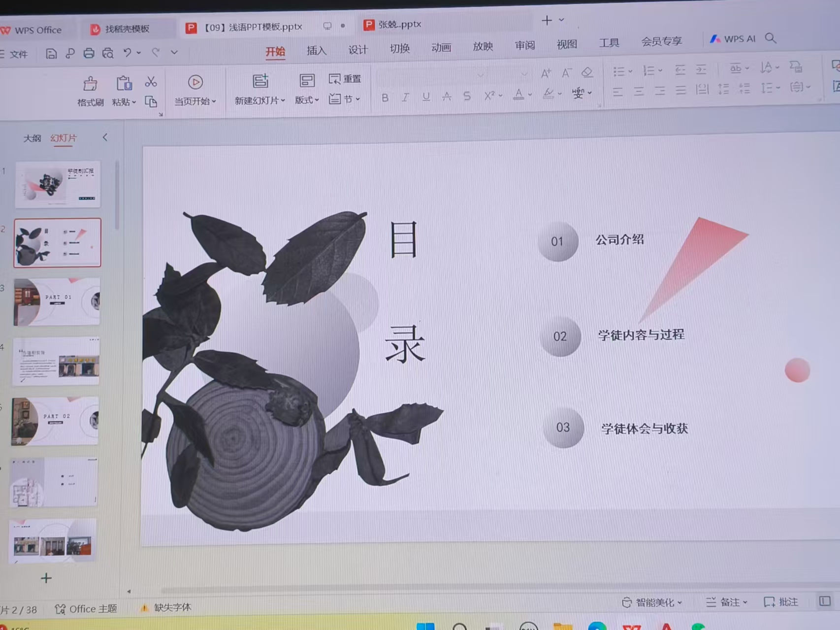Click the clear formatting eraser icon
The width and height of the screenshot is (840, 630).
pos(586,73)
